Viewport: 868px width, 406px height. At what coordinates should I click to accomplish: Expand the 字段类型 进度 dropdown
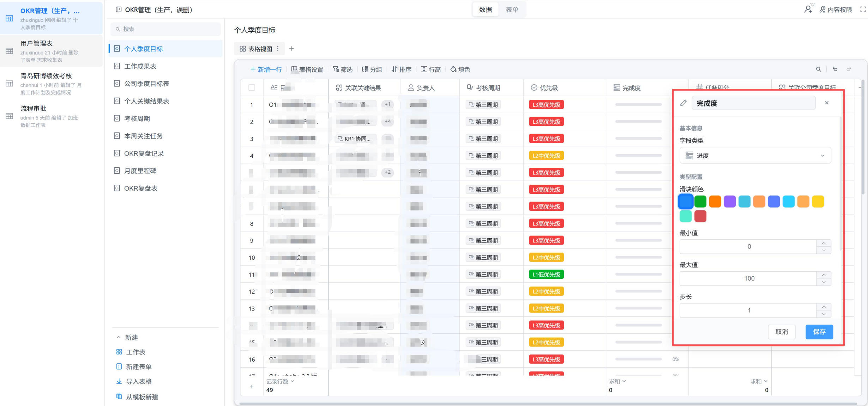(755, 155)
